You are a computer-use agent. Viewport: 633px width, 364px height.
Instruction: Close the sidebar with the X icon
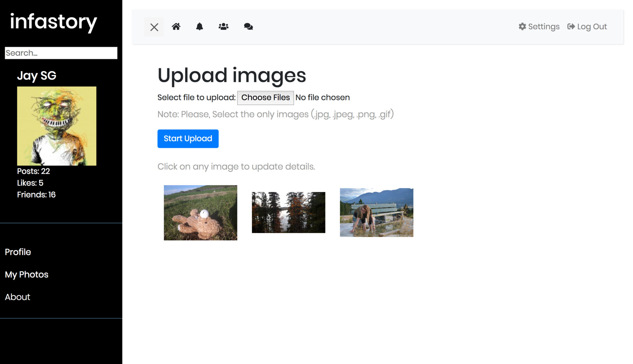pos(154,27)
